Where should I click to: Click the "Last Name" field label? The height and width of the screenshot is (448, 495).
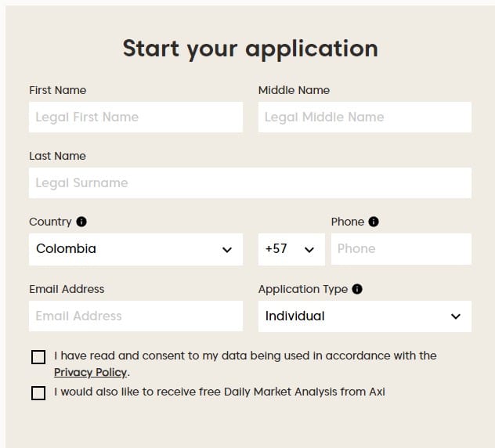[57, 156]
